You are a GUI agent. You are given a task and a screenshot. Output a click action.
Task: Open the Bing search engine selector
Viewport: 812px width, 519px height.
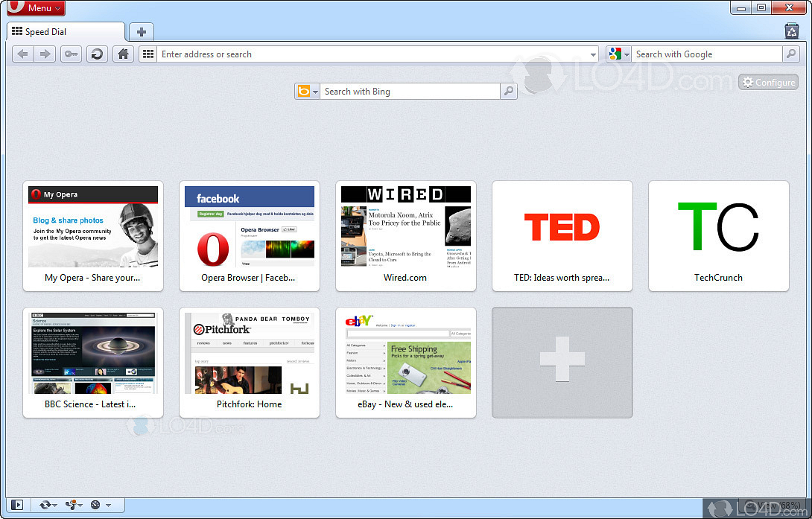tap(307, 92)
